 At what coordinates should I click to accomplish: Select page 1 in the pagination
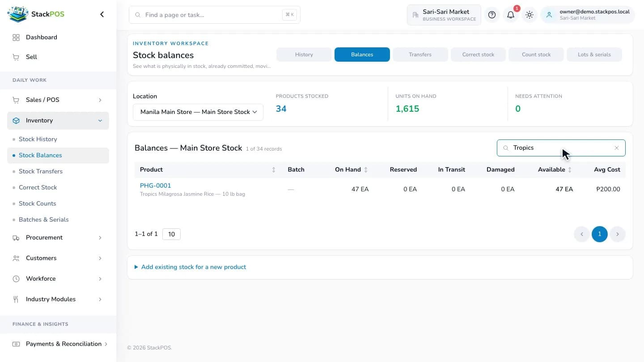click(600, 234)
